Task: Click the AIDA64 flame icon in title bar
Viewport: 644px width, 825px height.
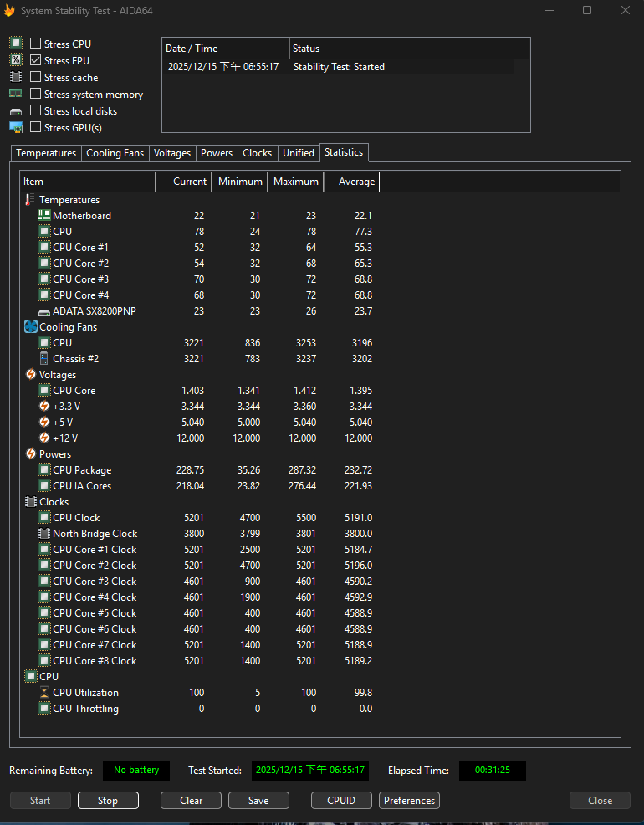Action: pyautogui.click(x=10, y=11)
